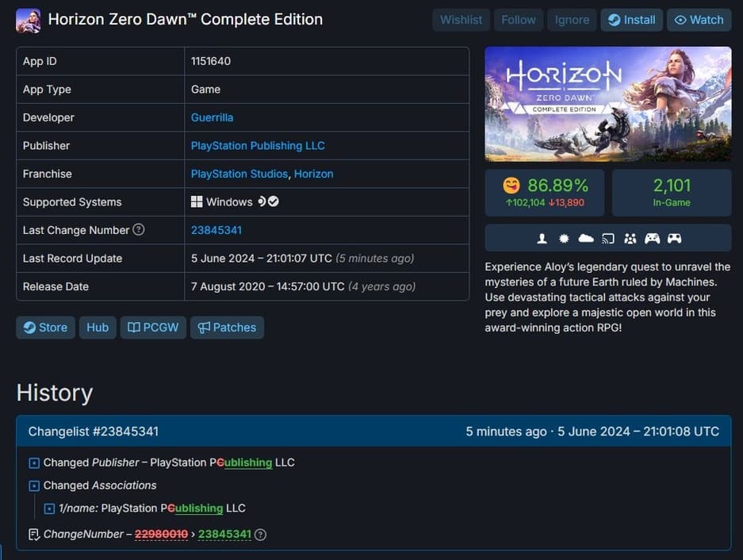
Task: Open the PlayStation Studios franchise link
Action: coord(239,174)
